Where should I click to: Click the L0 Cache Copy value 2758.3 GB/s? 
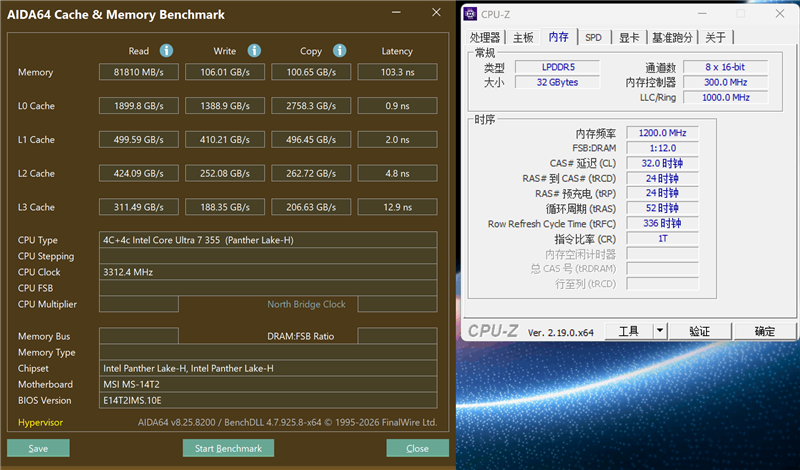[311, 106]
